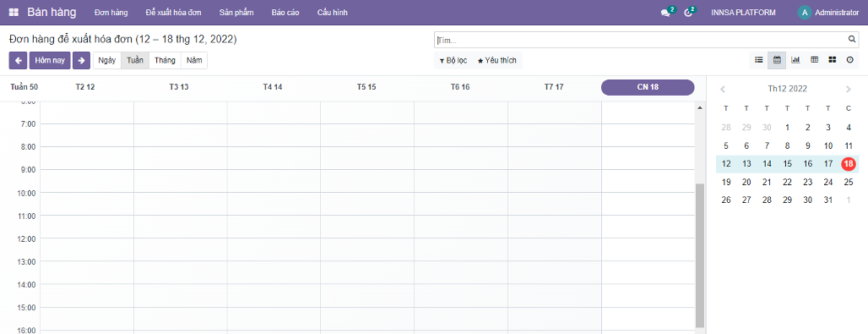The height and width of the screenshot is (334, 868).
Task: Switch to activity view clock icon
Action: (849, 60)
